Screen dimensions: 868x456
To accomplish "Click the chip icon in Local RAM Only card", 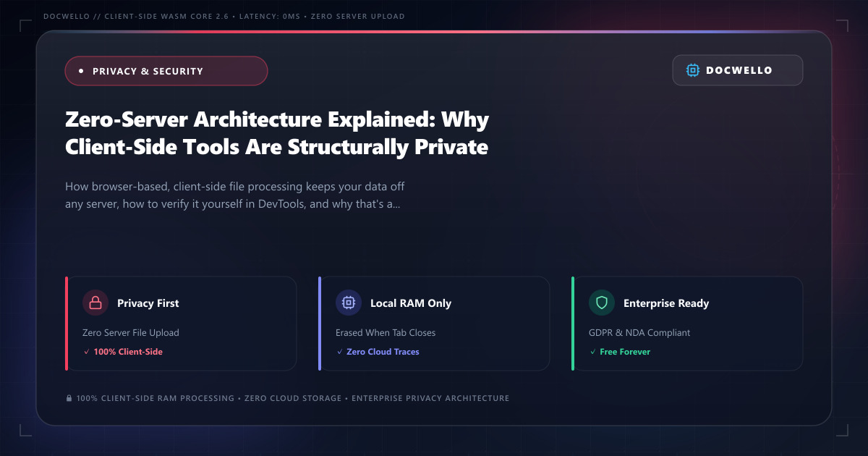I will pos(349,303).
